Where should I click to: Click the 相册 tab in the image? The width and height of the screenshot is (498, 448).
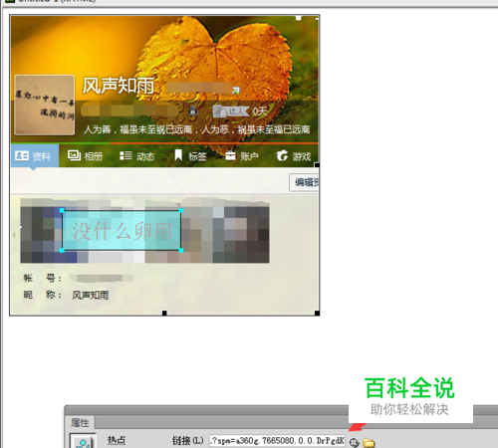pyautogui.click(x=86, y=155)
